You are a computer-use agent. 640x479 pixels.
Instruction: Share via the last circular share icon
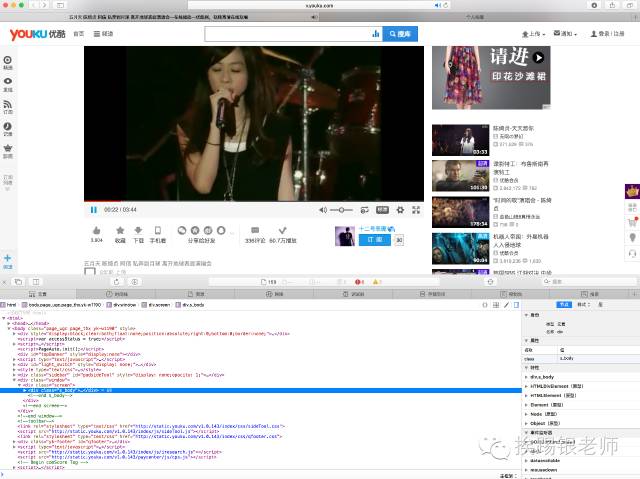(x=221, y=231)
